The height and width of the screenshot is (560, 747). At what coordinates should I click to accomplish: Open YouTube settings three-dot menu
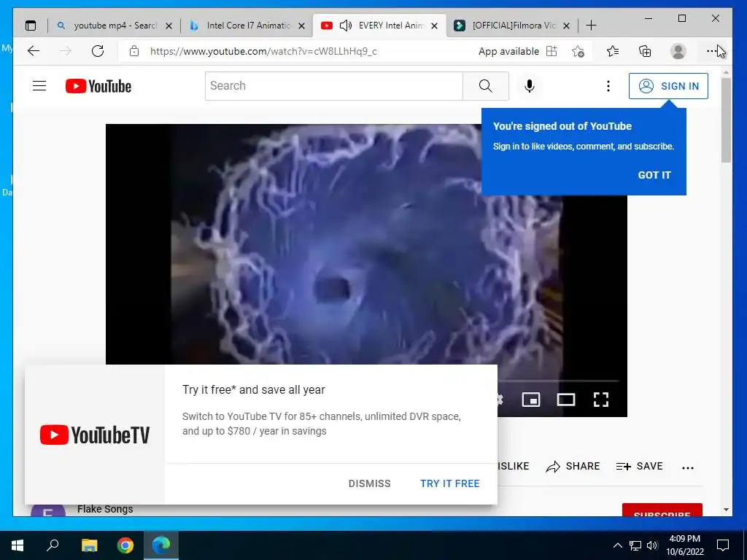click(608, 86)
